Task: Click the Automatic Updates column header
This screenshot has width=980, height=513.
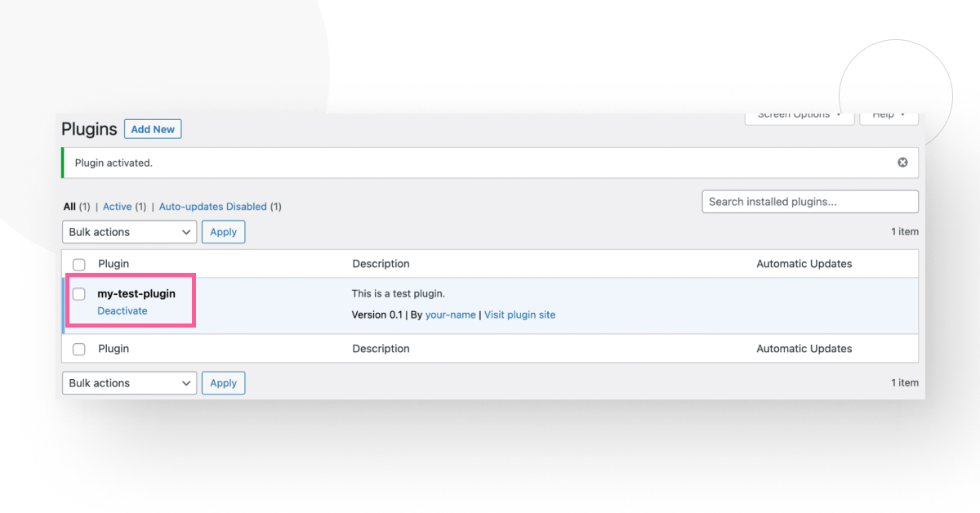Action: [x=804, y=263]
